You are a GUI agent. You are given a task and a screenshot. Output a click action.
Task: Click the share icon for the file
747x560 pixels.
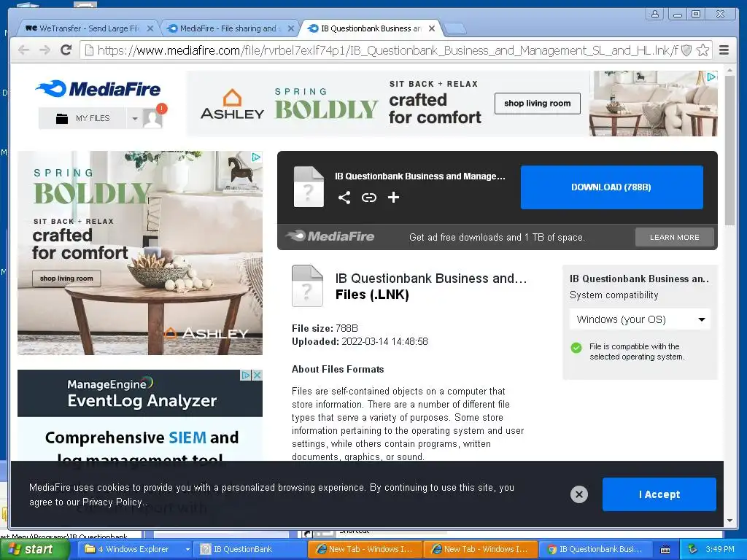(344, 197)
